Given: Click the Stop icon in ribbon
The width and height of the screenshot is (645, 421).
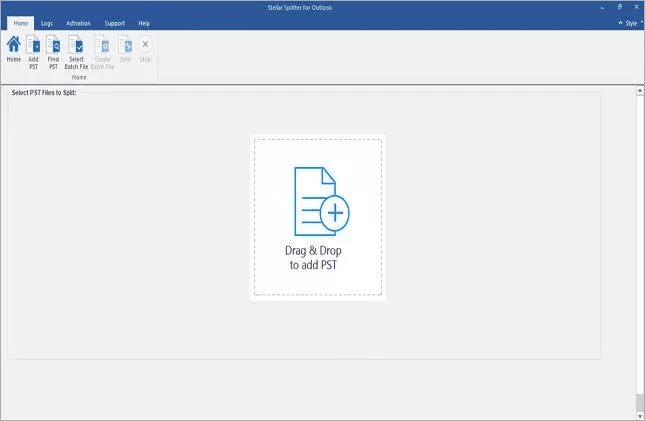Looking at the screenshot, I should point(145,45).
